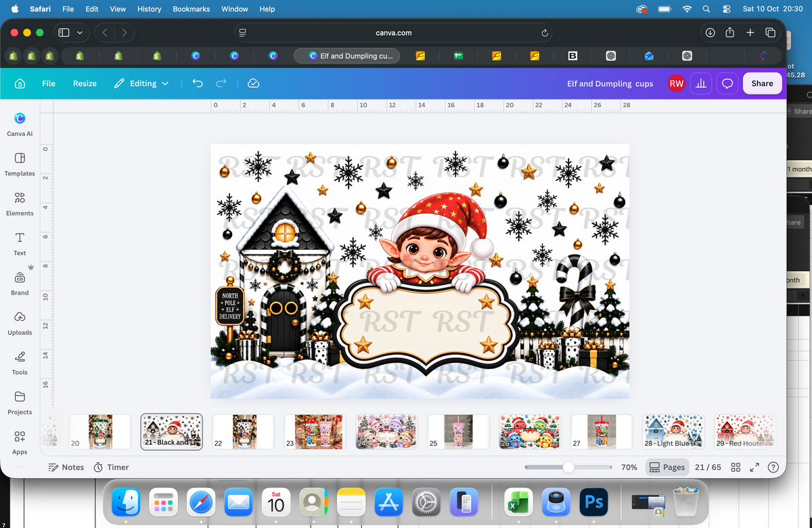The width and height of the screenshot is (812, 528).
Task: Click the Elf and Dumpling cups title
Action: point(610,83)
